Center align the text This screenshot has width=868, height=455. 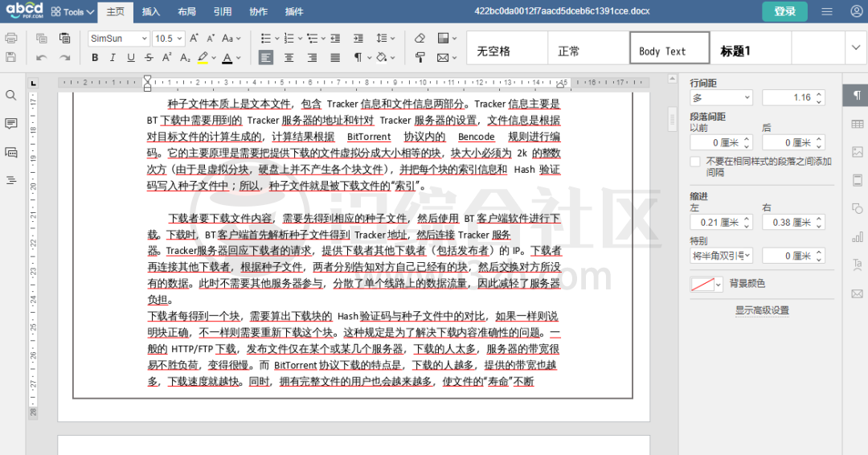[289, 58]
